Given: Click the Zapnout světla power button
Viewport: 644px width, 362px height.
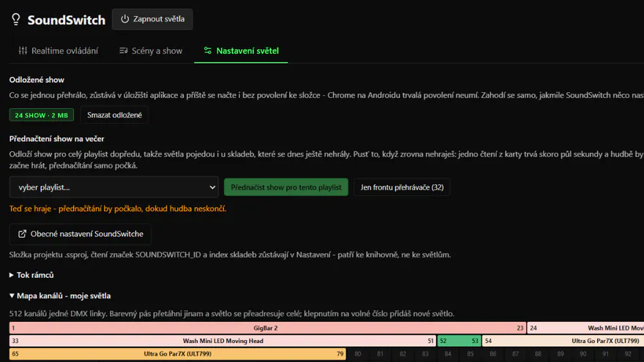Looking at the screenshot, I should pyautogui.click(x=152, y=19).
